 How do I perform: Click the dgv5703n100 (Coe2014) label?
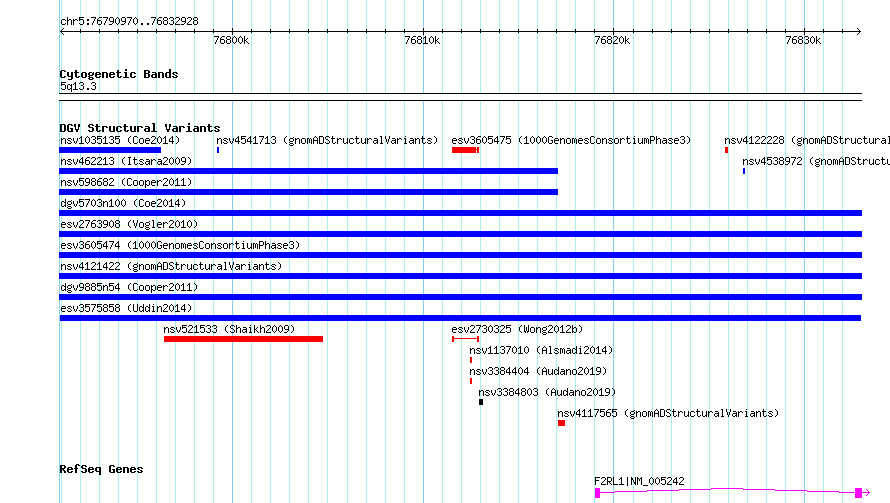123,203
